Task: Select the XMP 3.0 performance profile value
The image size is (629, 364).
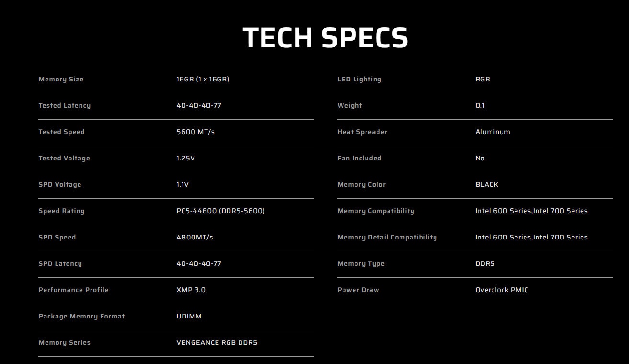Action: click(191, 290)
